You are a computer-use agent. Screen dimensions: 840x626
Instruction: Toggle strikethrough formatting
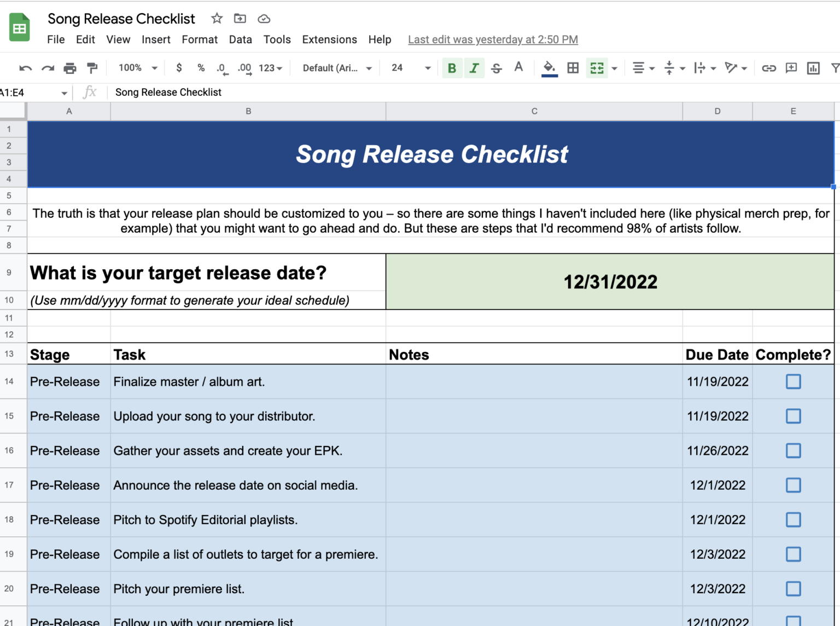[496, 68]
